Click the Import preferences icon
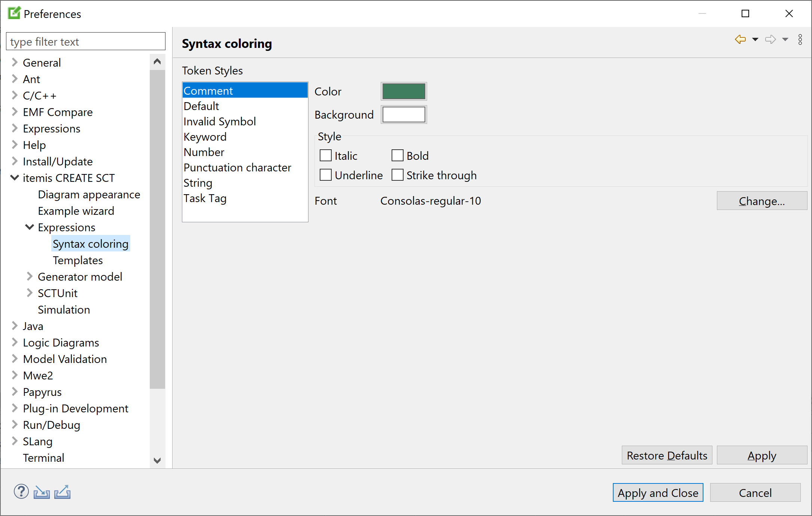Screen dimensions: 812x516 coord(43,492)
